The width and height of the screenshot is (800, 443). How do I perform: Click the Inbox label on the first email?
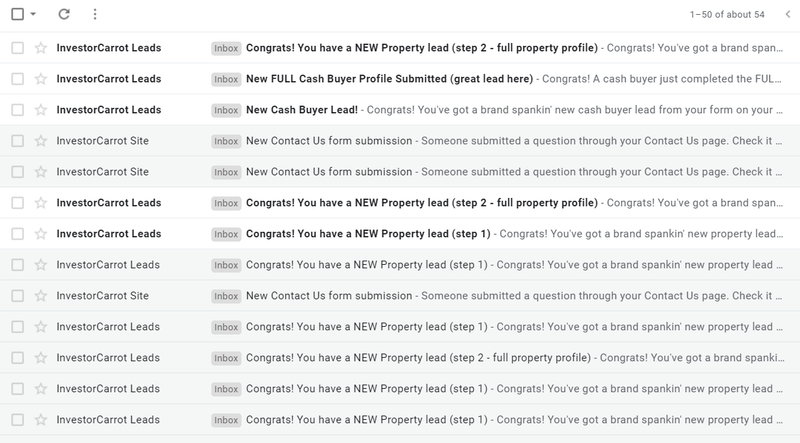click(x=226, y=47)
